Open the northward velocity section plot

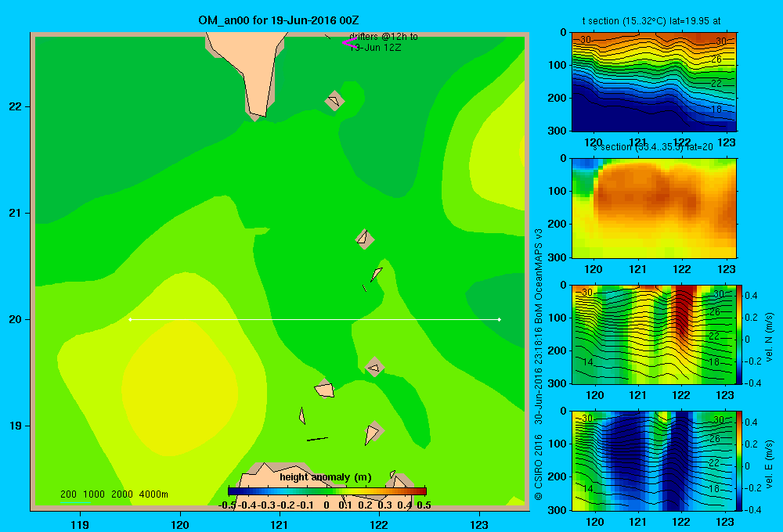[654, 334]
